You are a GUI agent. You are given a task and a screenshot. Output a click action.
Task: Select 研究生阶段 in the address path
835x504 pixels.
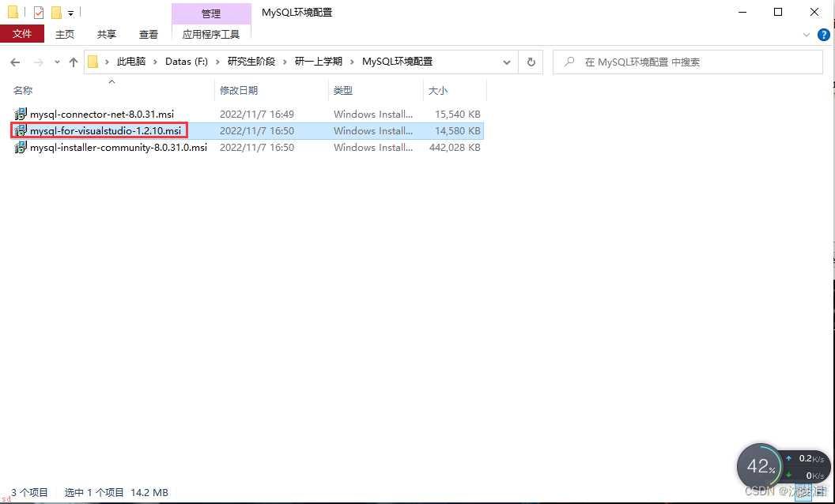coord(251,62)
